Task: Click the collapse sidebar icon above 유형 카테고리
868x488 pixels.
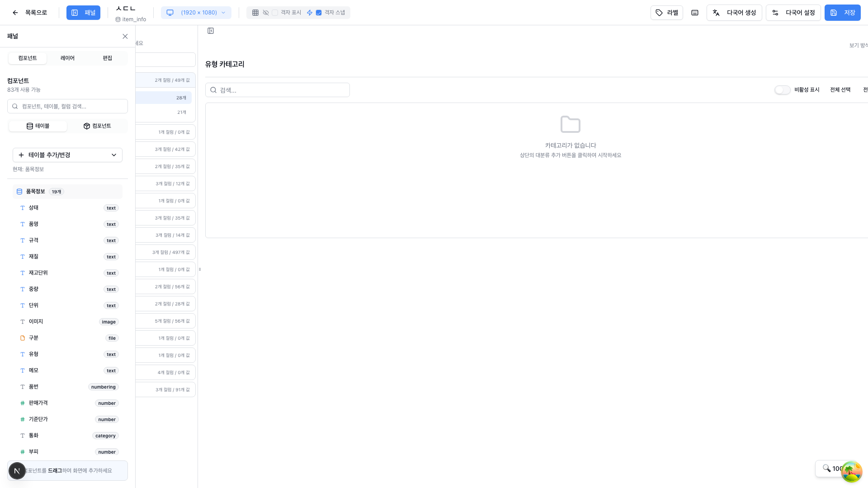Action: (211, 31)
